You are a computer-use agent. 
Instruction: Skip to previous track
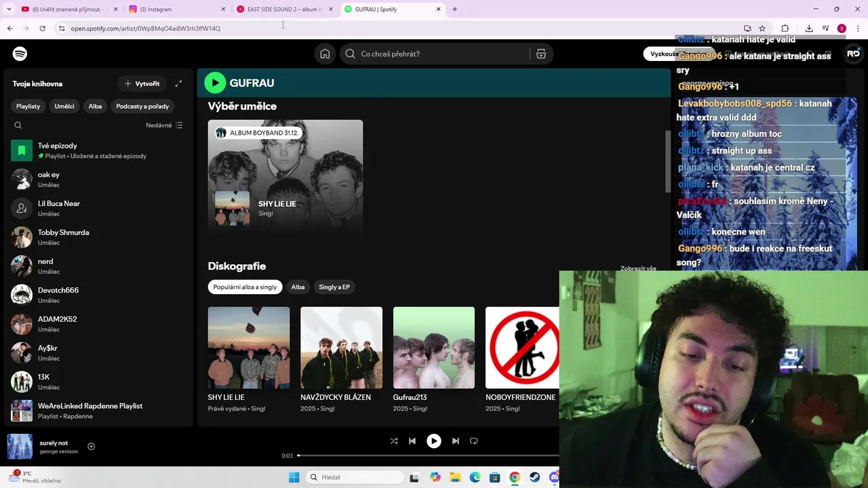pos(412,441)
